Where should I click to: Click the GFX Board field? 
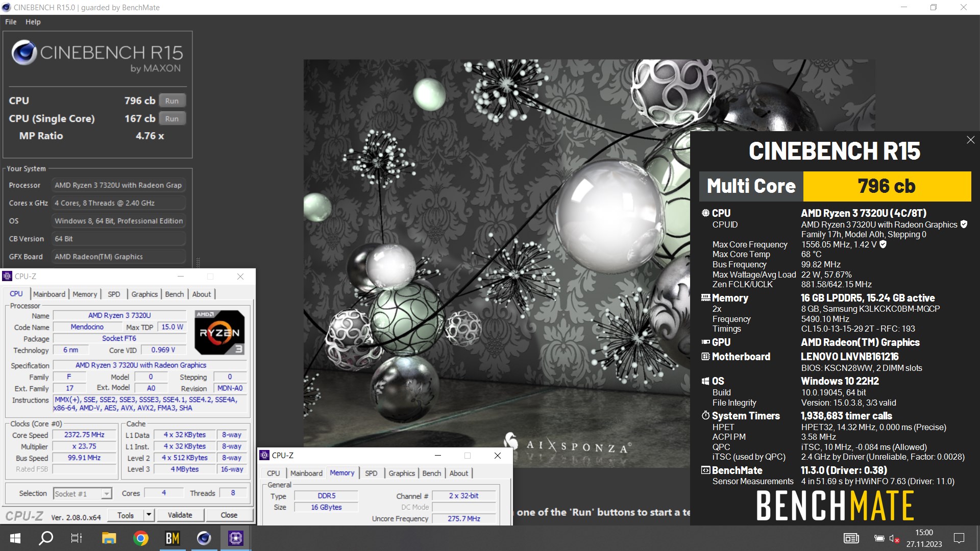118,257
